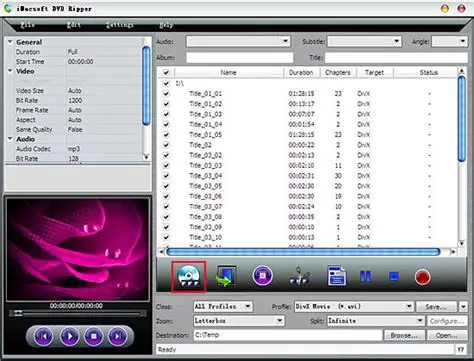Click the profile settings window icon
The height and width of the screenshot is (361, 474).
tap(337, 276)
